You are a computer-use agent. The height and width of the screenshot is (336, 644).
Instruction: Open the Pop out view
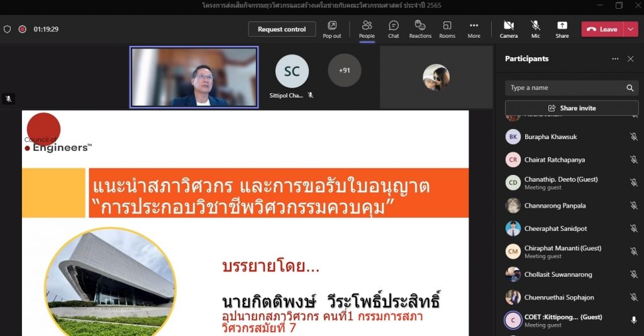coord(331,29)
